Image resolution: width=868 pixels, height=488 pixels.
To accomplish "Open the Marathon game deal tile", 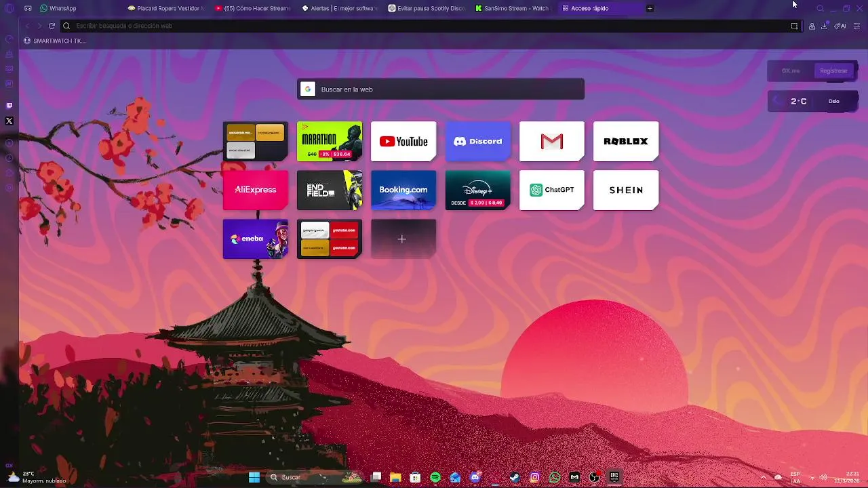I will [330, 141].
